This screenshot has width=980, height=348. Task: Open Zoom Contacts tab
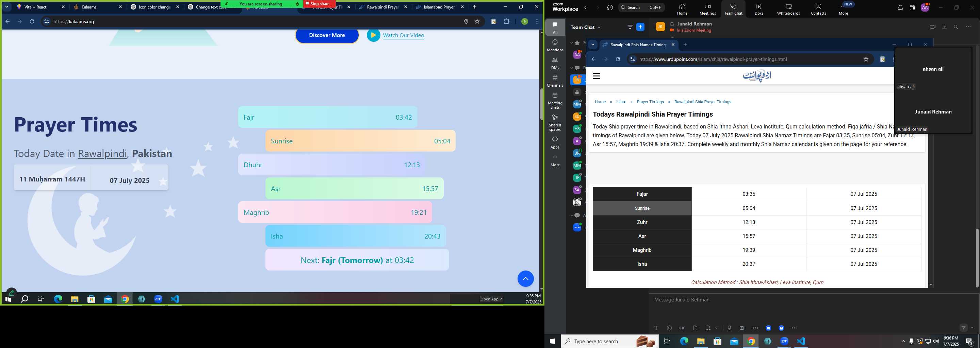coord(818,10)
